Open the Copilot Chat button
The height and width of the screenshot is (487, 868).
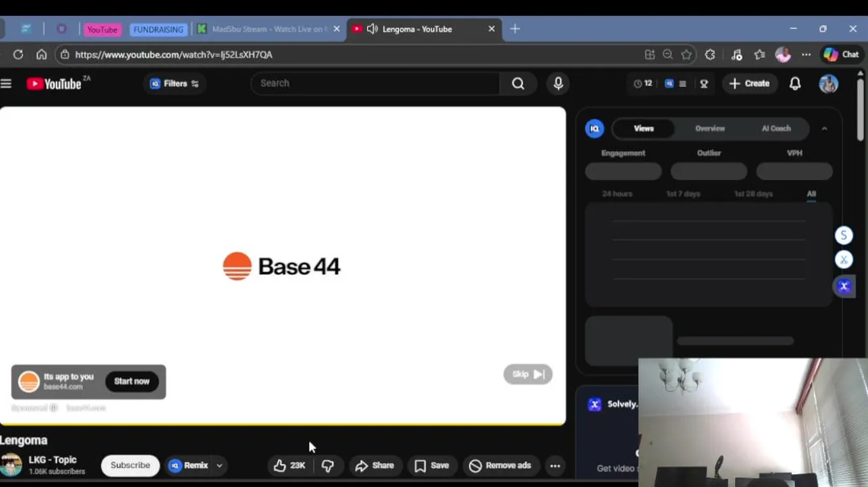(842, 55)
